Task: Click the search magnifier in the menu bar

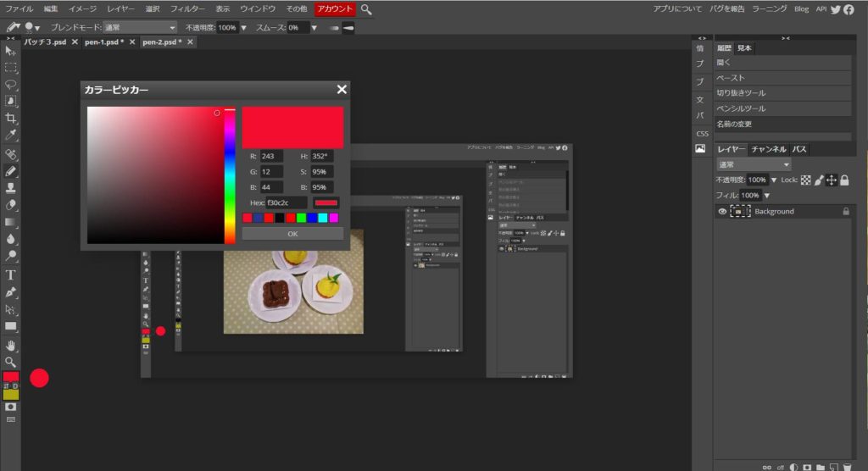Action: [x=366, y=8]
